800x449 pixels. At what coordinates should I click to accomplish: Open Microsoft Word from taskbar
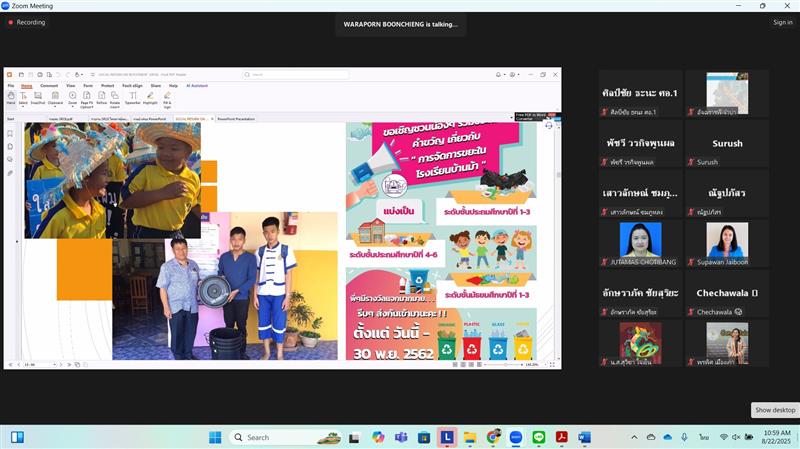point(585,437)
